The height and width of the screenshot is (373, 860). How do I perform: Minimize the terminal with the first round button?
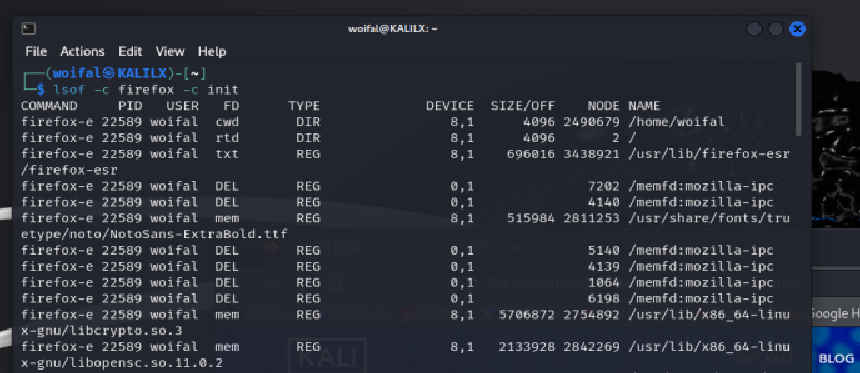(754, 29)
